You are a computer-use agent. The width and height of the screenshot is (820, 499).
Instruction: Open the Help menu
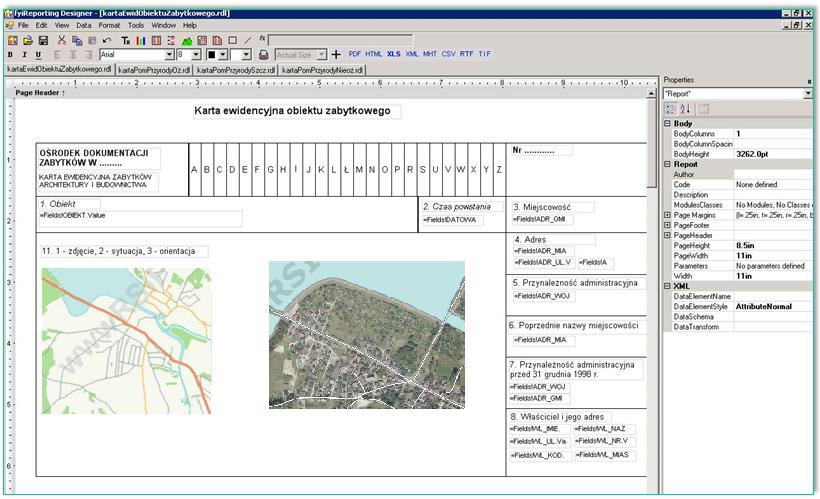[x=190, y=25]
